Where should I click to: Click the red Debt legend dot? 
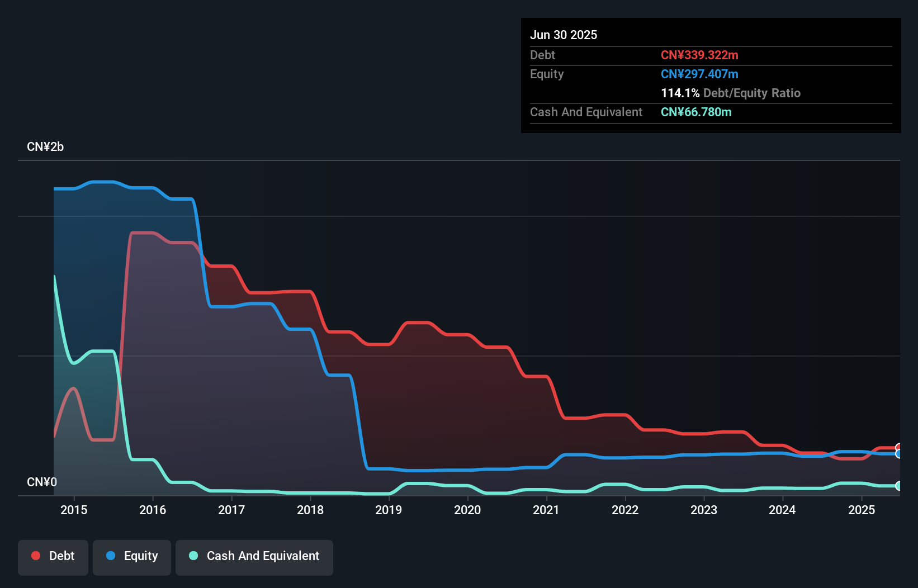pos(35,556)
